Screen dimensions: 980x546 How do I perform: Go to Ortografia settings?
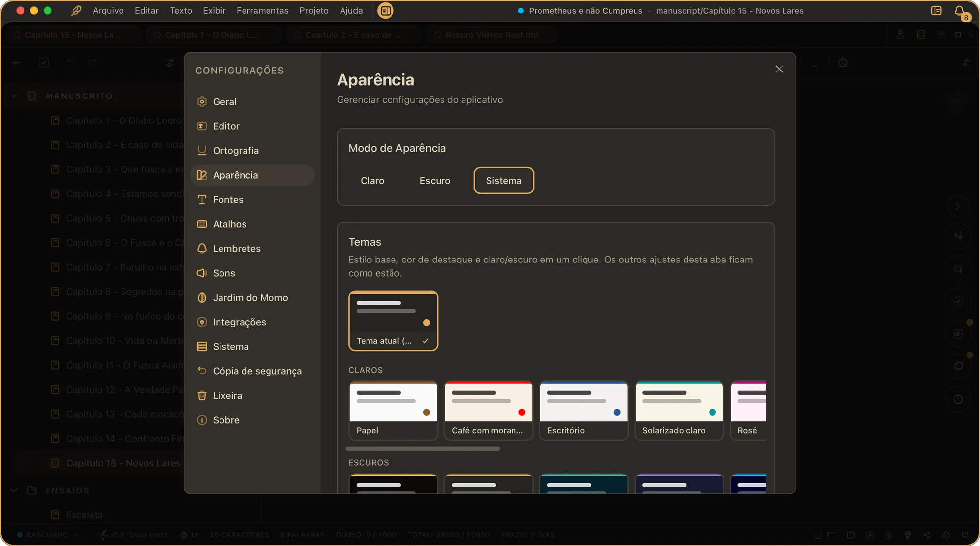[x=252, y=151]
